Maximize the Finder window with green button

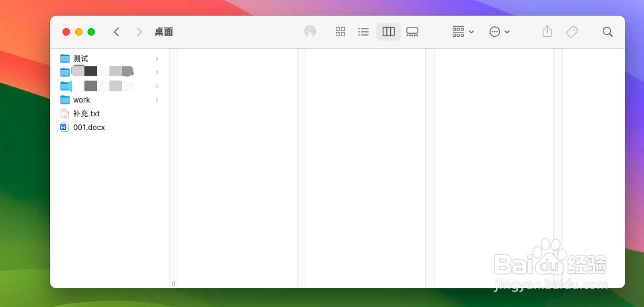coord(91,32)
